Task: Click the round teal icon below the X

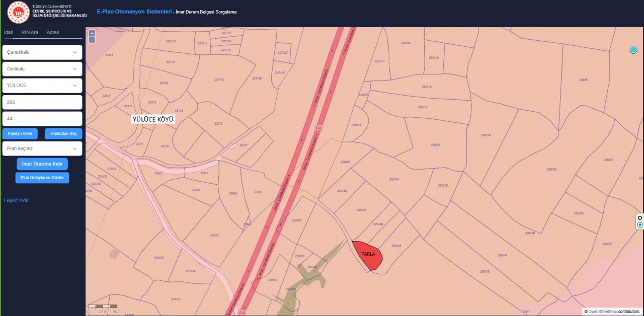Action: (640, 225)
